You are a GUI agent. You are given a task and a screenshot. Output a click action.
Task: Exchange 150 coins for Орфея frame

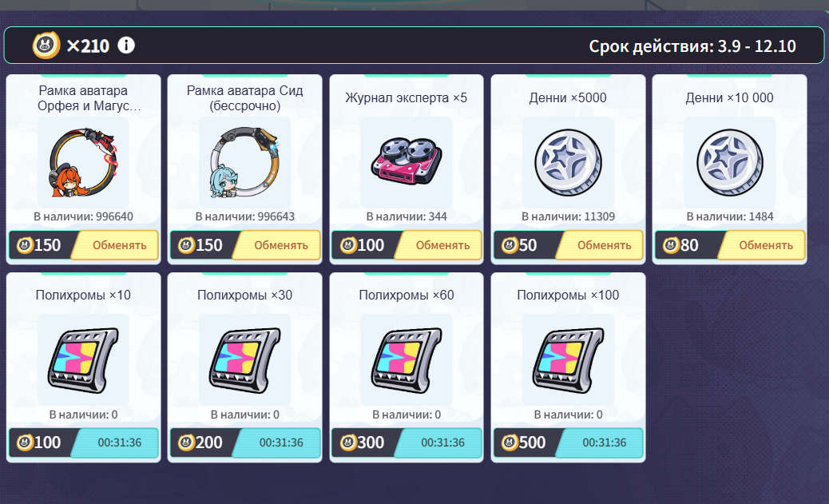115,245
